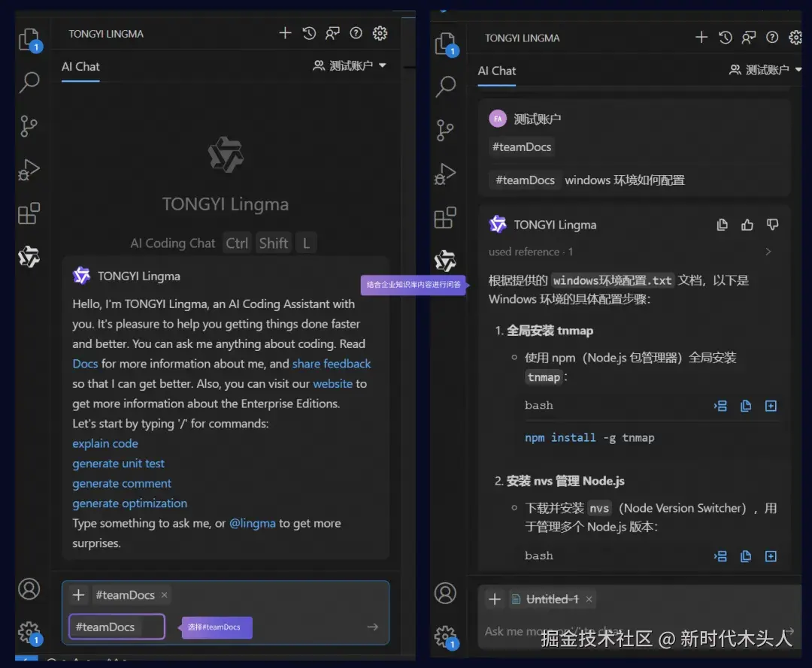This screenshot has height=668, width=812.
Task: Remove the #teamDocs tag from chat input
Action: point(164,595)
